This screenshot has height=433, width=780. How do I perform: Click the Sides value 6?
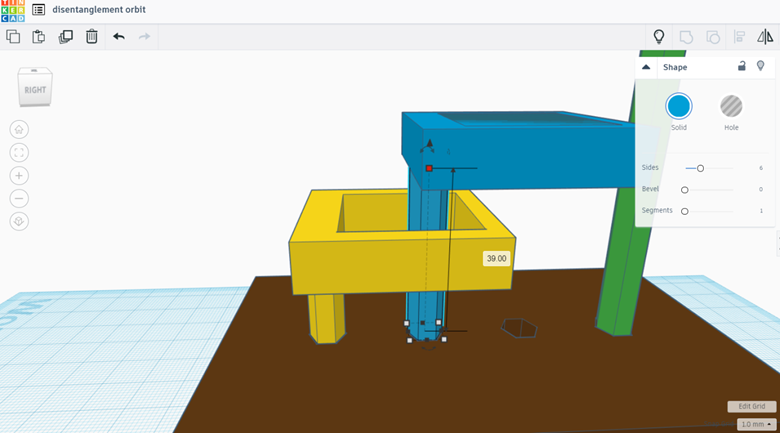761,168
